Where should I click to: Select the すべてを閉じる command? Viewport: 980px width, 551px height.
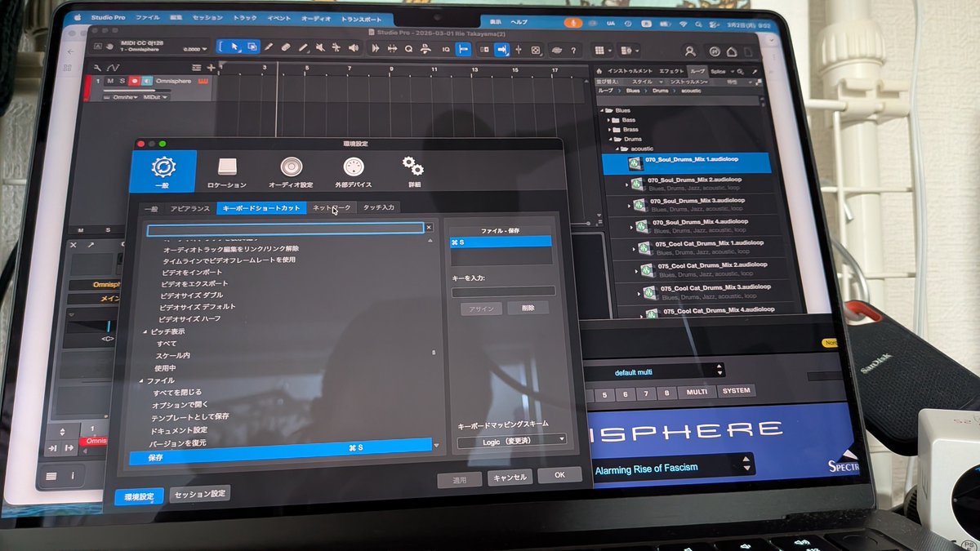click(177, 393)
